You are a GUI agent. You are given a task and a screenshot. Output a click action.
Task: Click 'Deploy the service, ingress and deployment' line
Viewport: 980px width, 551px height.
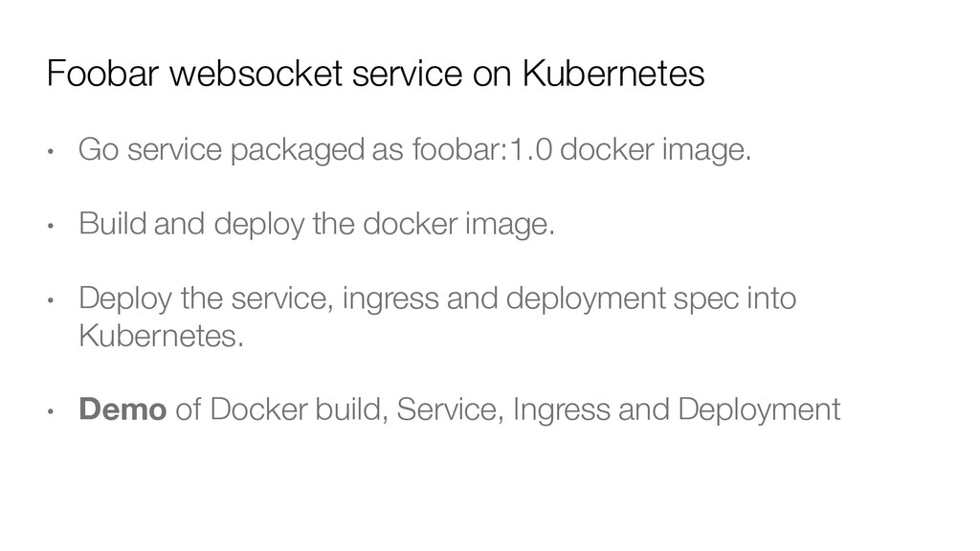pyautogui.click(x=372, y=298)
